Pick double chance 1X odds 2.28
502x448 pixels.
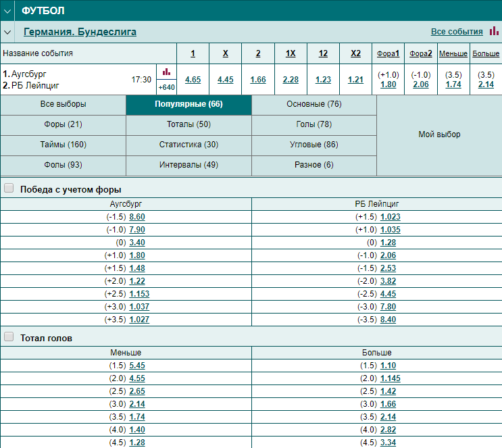291,80
